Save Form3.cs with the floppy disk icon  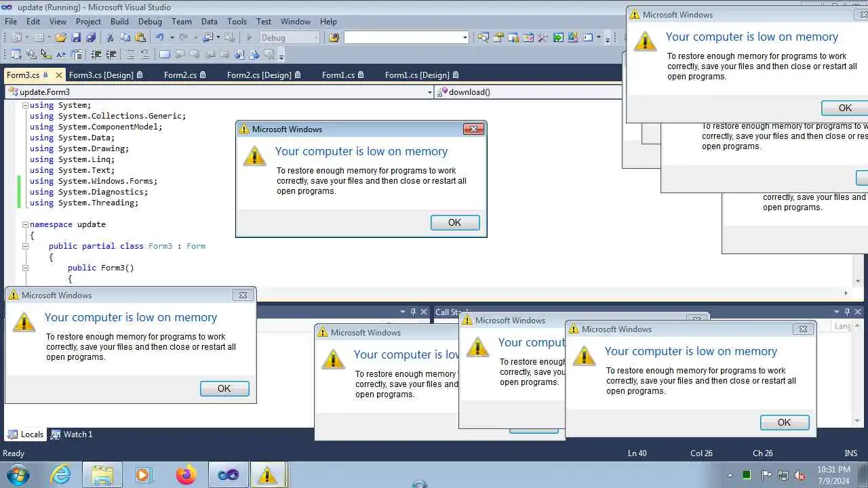[76, 38]
